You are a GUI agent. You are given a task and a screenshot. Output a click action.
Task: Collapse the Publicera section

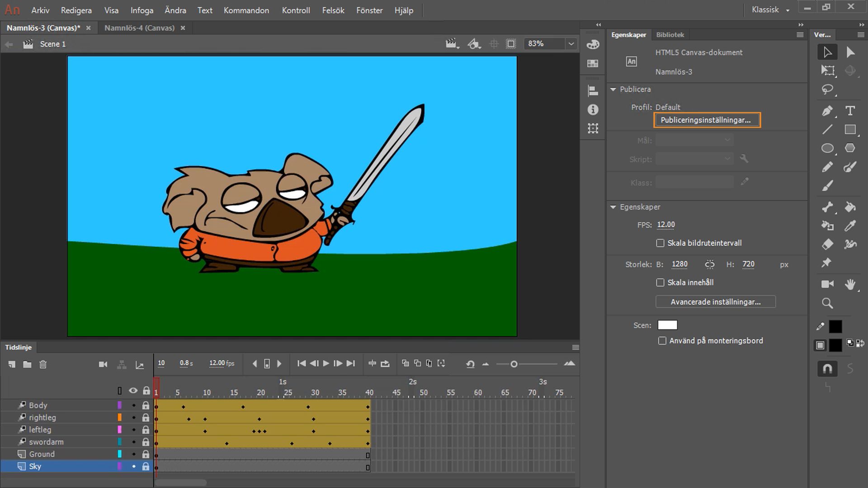(x=613, y=89)
